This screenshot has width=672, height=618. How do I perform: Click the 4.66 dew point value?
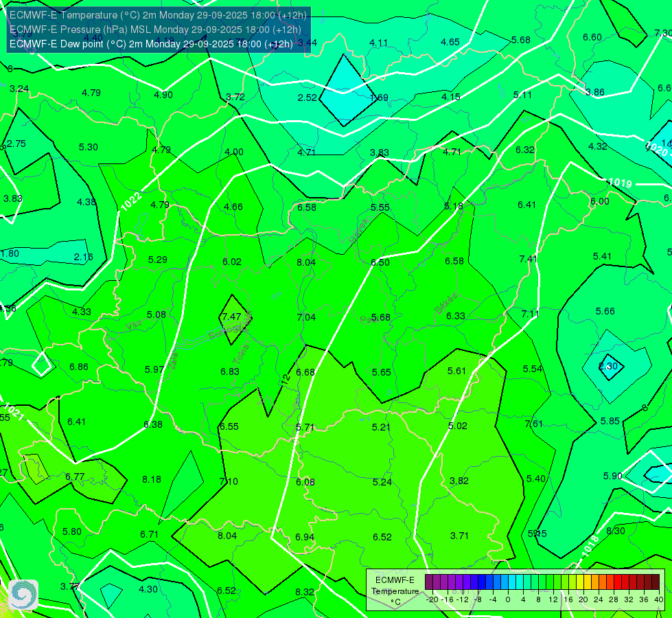[x=233, y=207]
